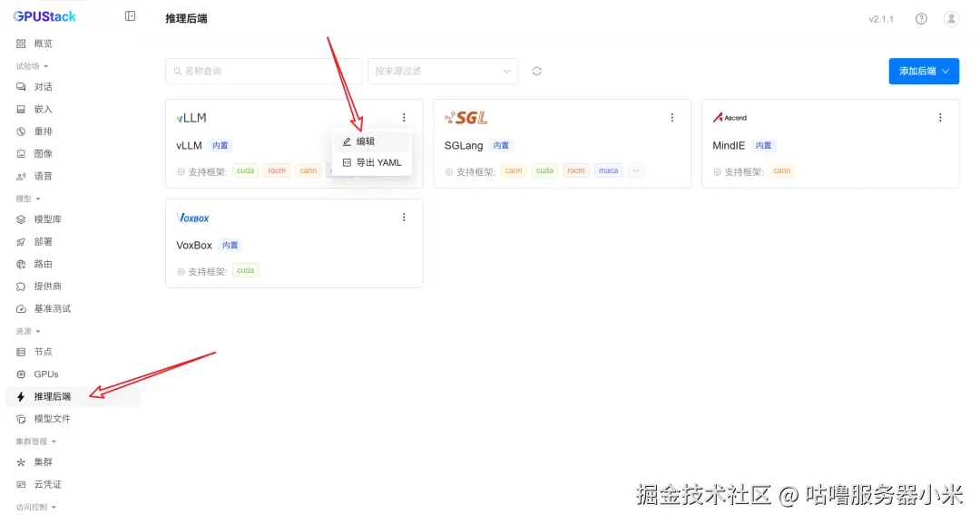Image resolution: width=980 pixels, height=524 pixels.
Task: Click the cuda tag on vLLM card
Action: (246, 170)
